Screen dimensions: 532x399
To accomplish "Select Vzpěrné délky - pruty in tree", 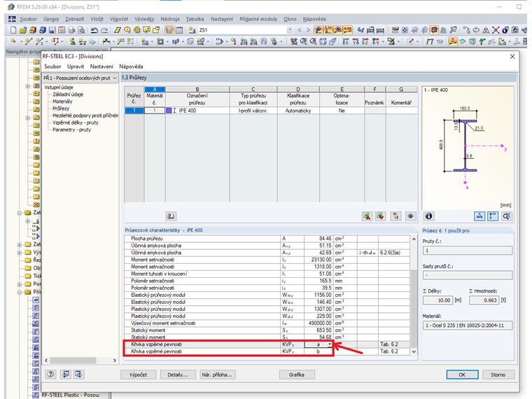I will tap(76, 122).
